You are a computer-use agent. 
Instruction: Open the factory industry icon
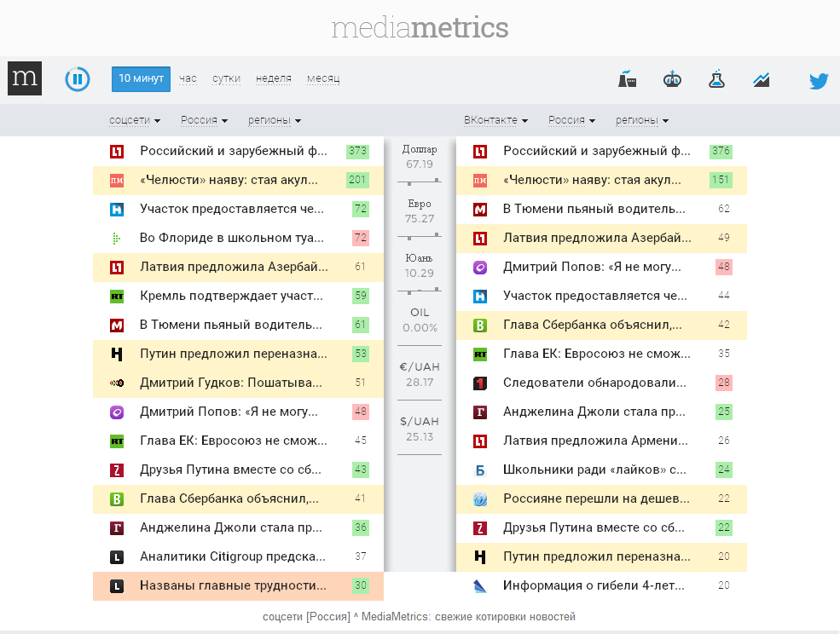click(627, 78)
